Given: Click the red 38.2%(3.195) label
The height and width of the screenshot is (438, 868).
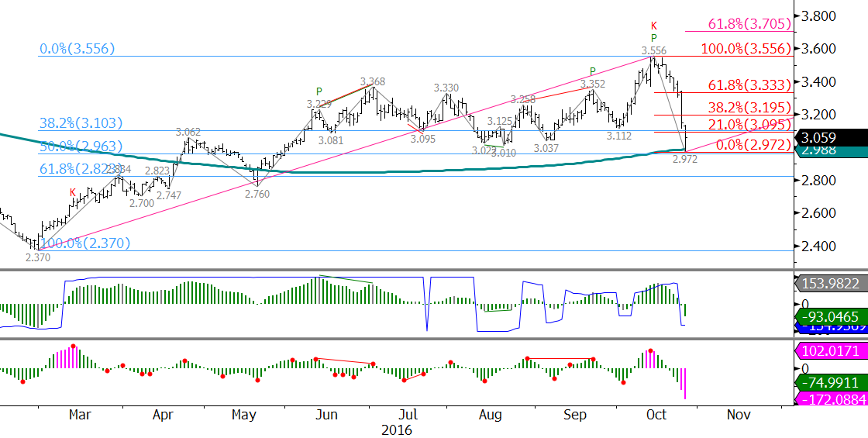Looking at the screenshot, I should click(749, 108).
